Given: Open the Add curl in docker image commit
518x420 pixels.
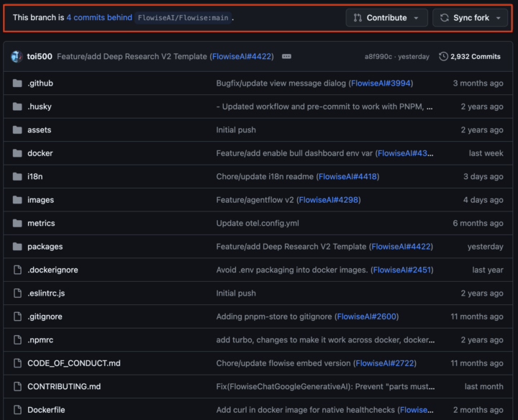Looking at the screenshot, I should (x=305, y=410).
